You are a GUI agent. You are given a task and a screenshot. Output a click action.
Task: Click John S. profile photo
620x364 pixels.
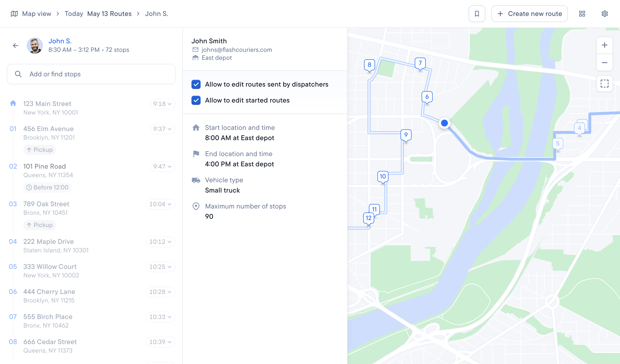point(35,46)
